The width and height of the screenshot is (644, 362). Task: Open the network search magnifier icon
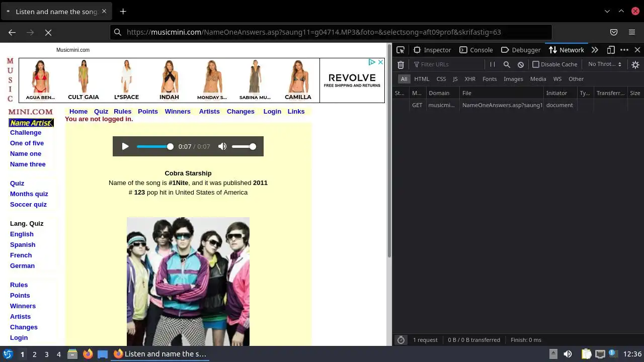(x=507, y=64)
